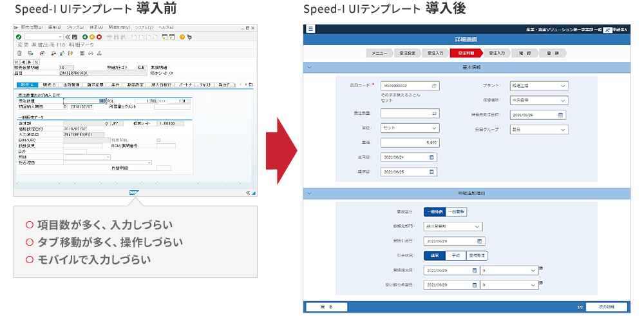Open the ヘルプ(H) menu

point(166,27)
